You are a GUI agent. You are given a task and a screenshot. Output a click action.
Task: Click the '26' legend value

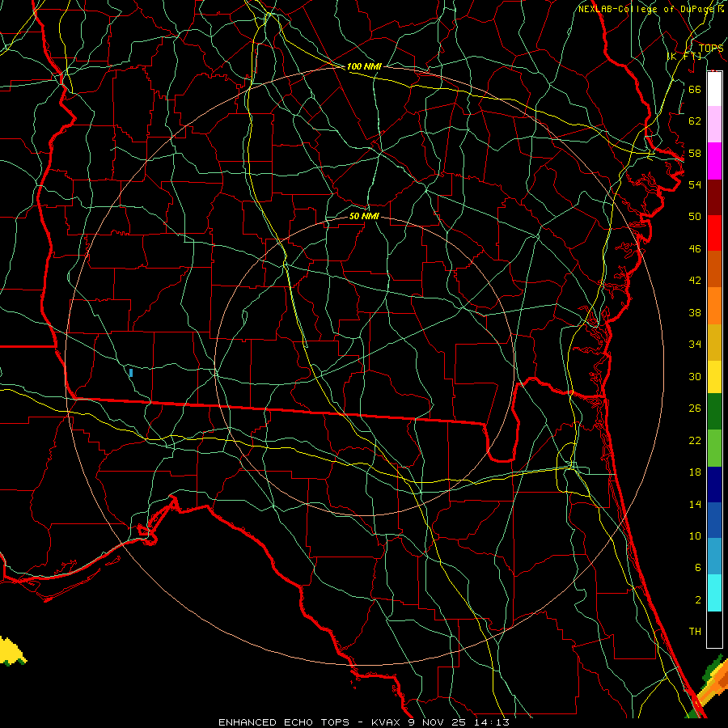tap(695, 408)
